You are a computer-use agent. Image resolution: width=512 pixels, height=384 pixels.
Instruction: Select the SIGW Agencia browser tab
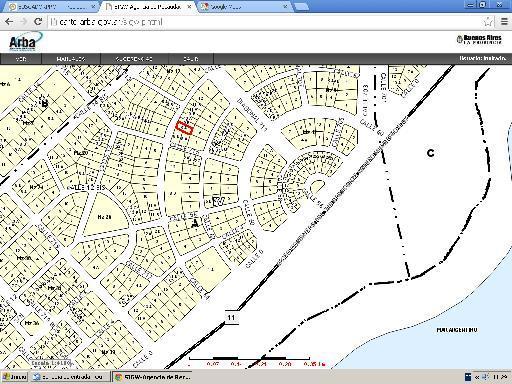(x=148, y=7)
